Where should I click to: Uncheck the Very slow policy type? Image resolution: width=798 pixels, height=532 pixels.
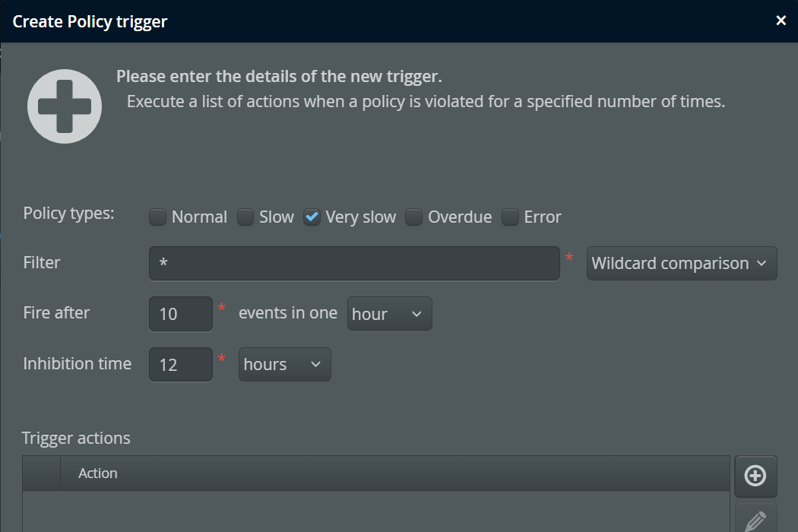[312, 217]
